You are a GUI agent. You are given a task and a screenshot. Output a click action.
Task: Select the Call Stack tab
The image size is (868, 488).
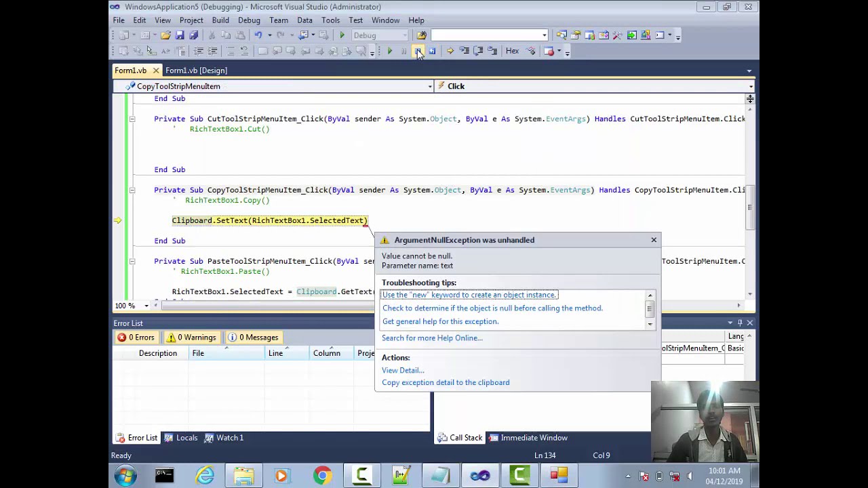[x=459, y=438]
